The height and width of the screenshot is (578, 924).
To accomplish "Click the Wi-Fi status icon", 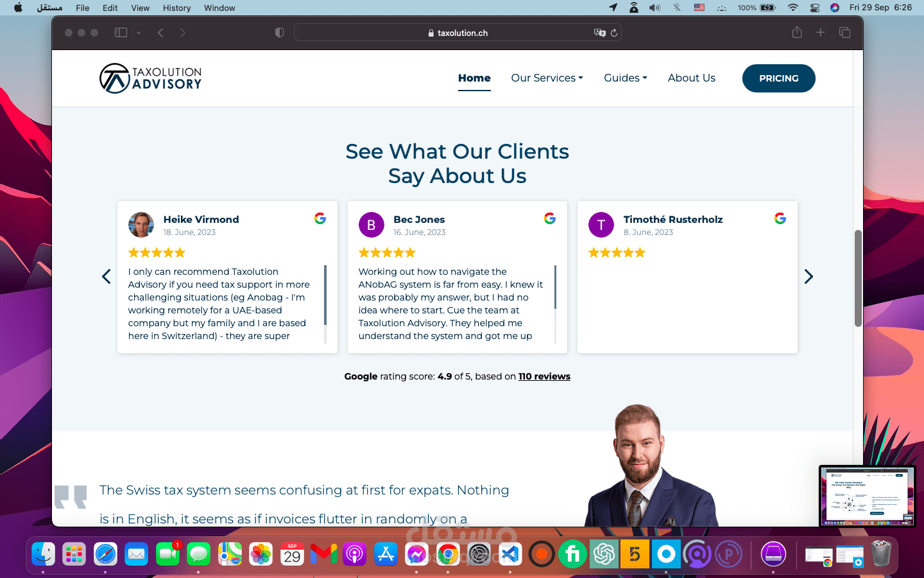I will pos(793,8).
